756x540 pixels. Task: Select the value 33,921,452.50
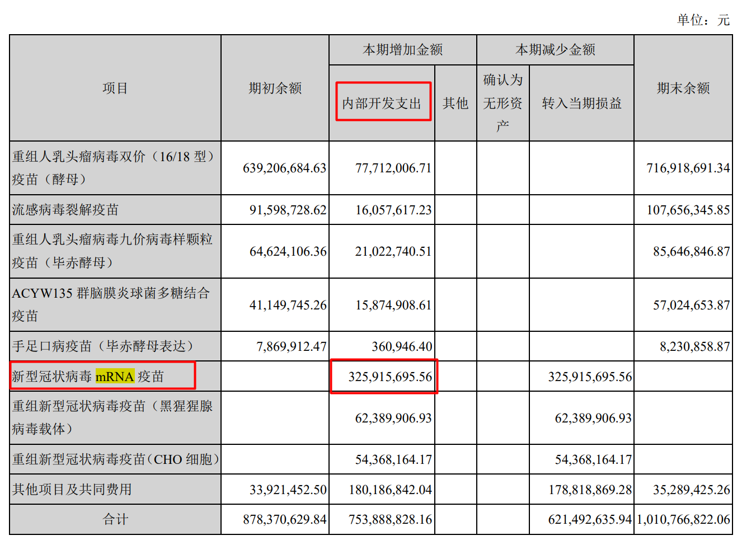(x=288, y=490)
